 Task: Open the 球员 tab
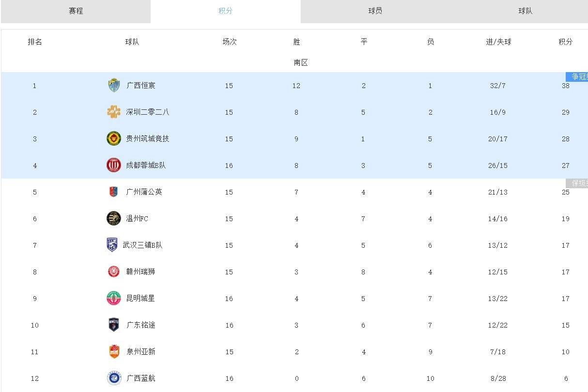(x=375, y=11)
